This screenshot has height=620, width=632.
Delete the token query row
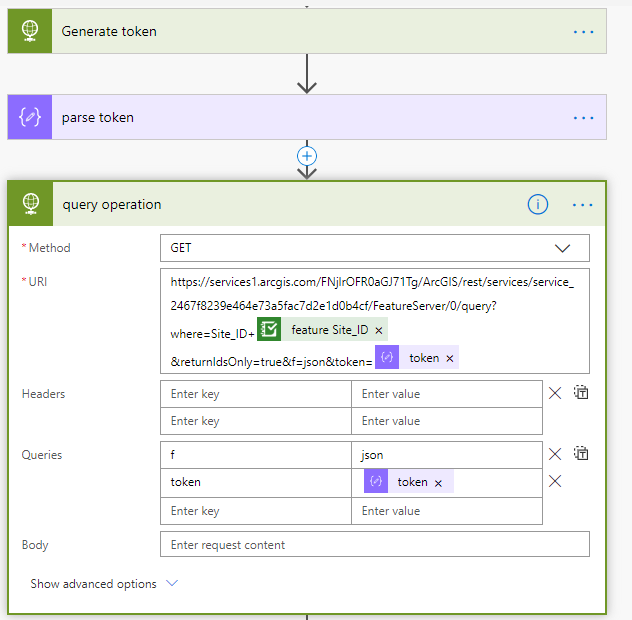point(555,481)
